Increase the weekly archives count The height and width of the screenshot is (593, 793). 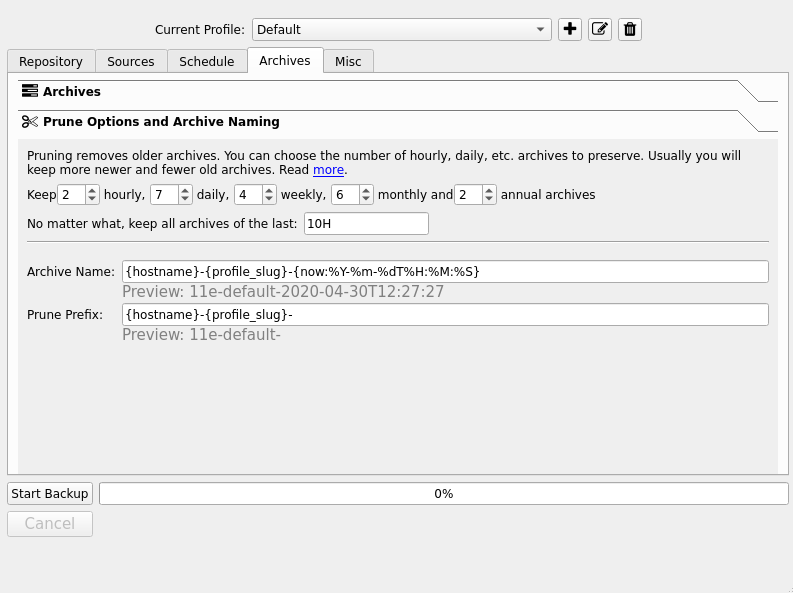point(269,190)
